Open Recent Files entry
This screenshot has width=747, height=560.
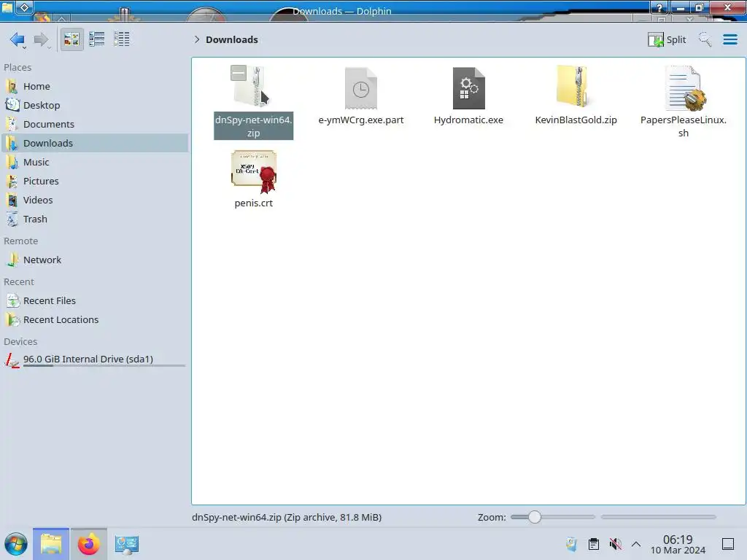click(96, 301)
